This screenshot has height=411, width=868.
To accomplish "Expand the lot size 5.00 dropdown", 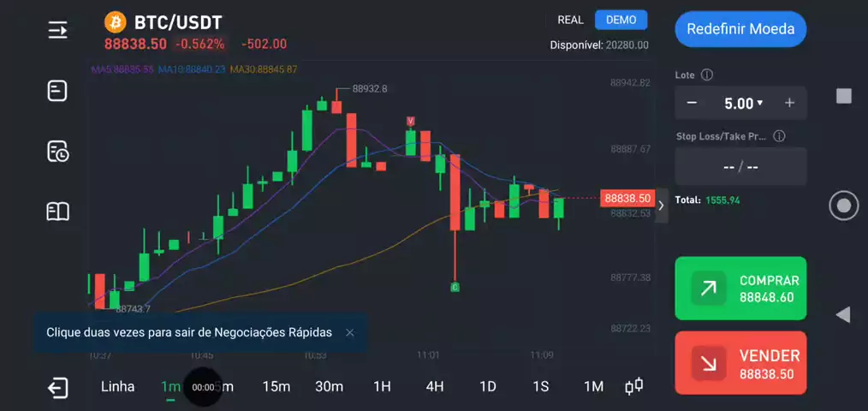I will [742, 104].
